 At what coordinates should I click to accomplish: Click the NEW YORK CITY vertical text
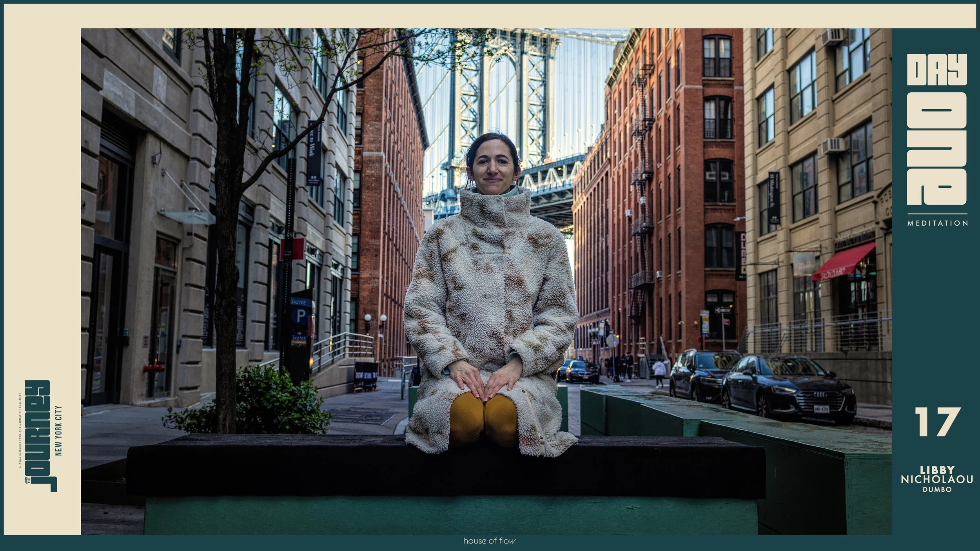coord(59,431)
